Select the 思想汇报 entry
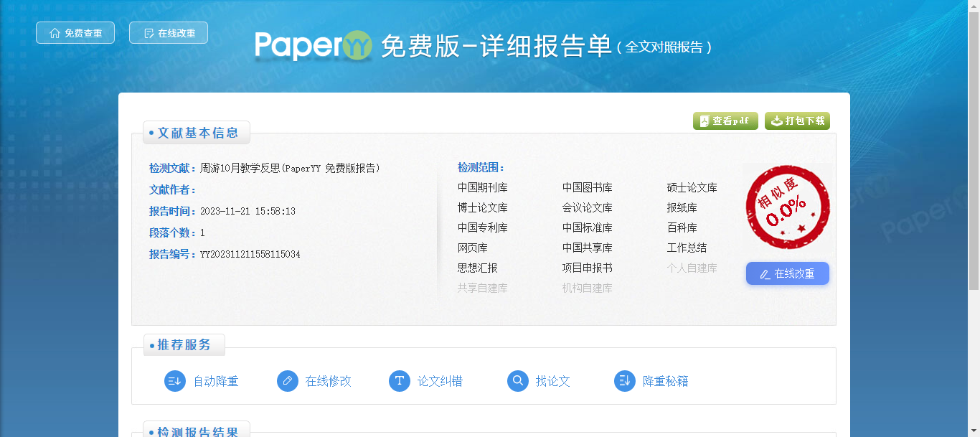This screenshot has width=980, height=437. [x=478, y=268]
